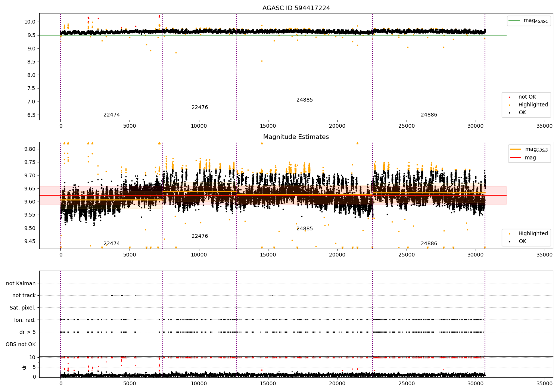Click the 'Sat. pixel.' row label
The width and height of the screenshot is (560, 392).
[23, 308]
